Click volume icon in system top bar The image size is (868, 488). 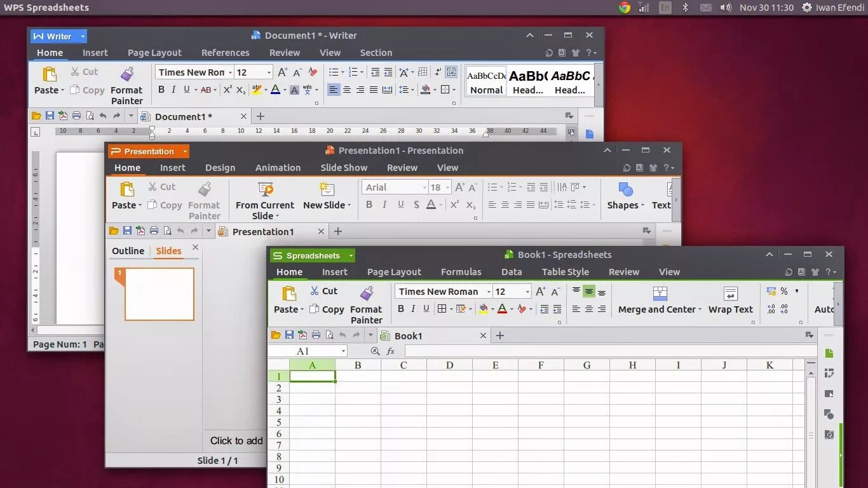pyautogui.click(x=726, y=8)
